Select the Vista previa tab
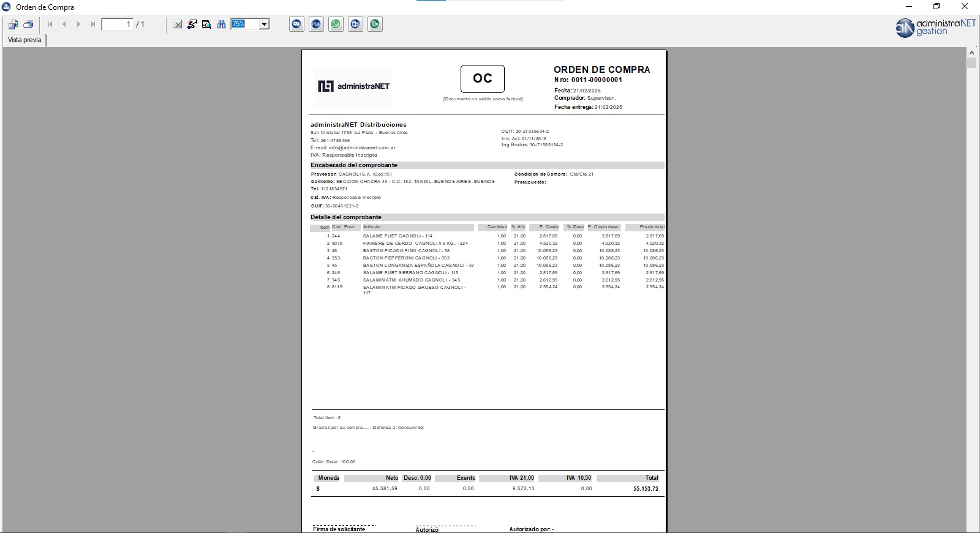Image resolution: width=980 pixels, height=533 pixels. [24, 40]
